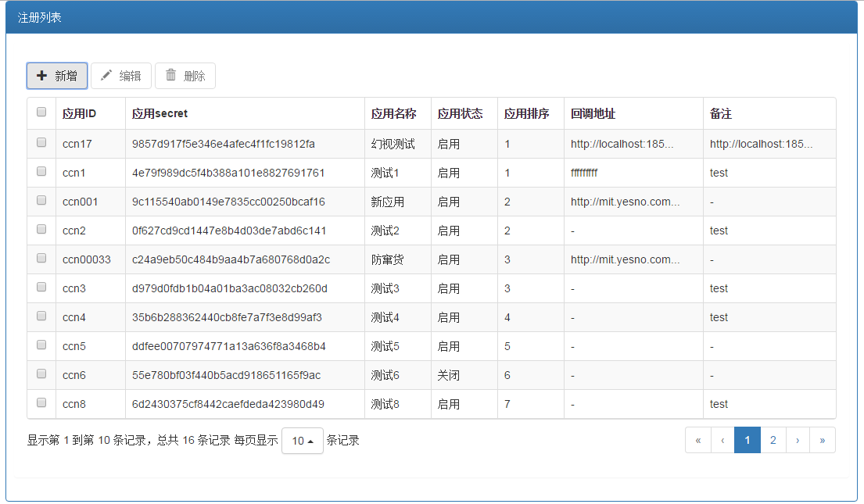Click the callback URL for ccn001
The image size is (864, 504).
click(625, 202)
